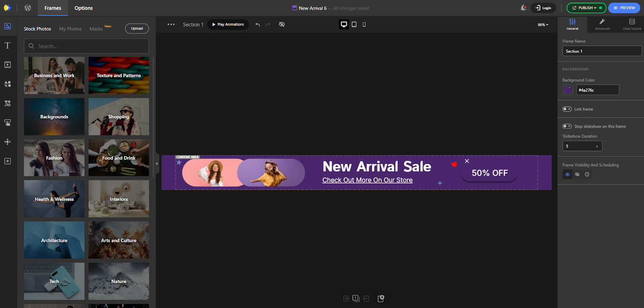Screen dimensions: 644x308
Task: Select the hidden frame visibility icon
Action: (x=577, y=174)
